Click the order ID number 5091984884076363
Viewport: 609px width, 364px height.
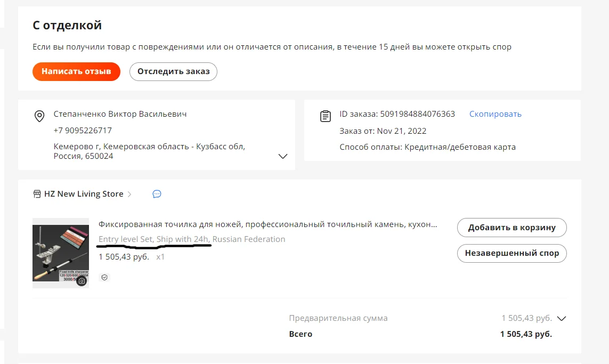tap(417, 114)
